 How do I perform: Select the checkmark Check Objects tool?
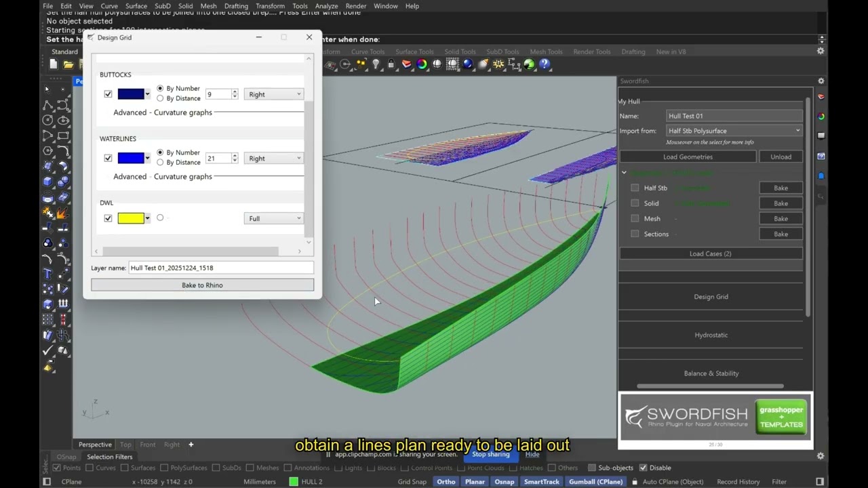point(47,350)
